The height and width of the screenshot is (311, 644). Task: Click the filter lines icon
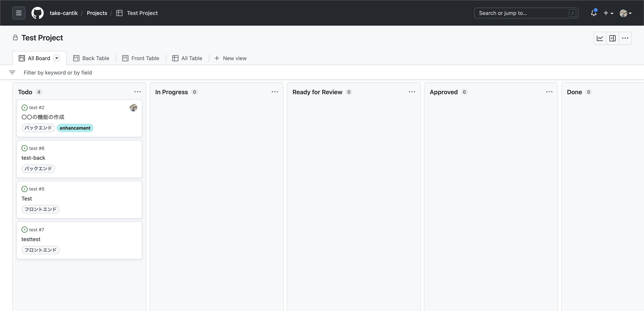pyautogui.click(x=12, y=72)
